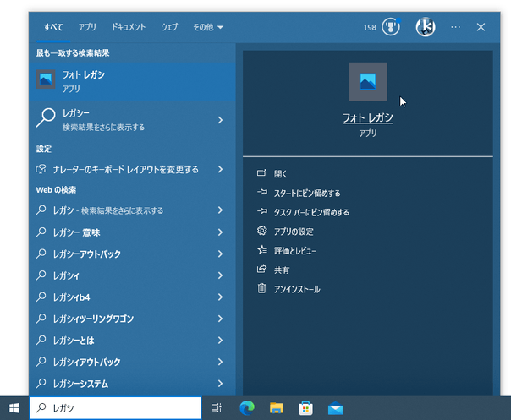
Task: Click the magnifier icon beside レガシー result
Action: coord(46,117)
